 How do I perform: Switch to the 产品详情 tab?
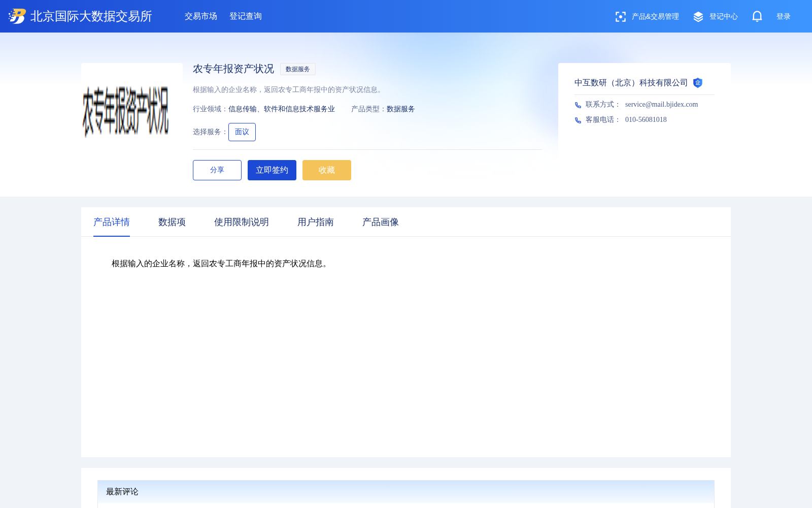pyautogui.click(x=112, y=222)
